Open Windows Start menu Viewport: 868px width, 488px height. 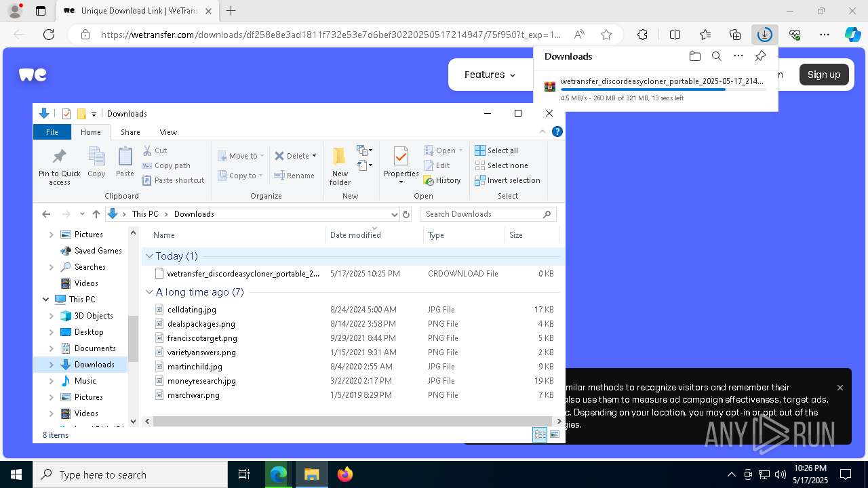pos(16,474)
